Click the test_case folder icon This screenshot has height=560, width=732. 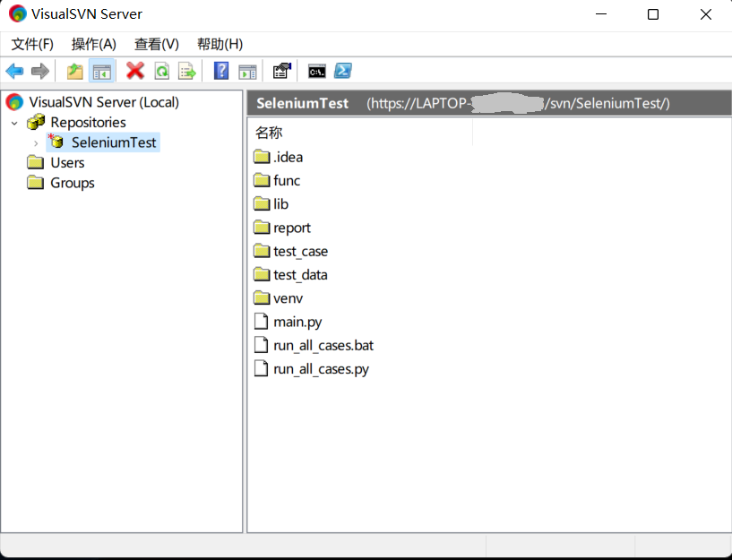[262, 251]
